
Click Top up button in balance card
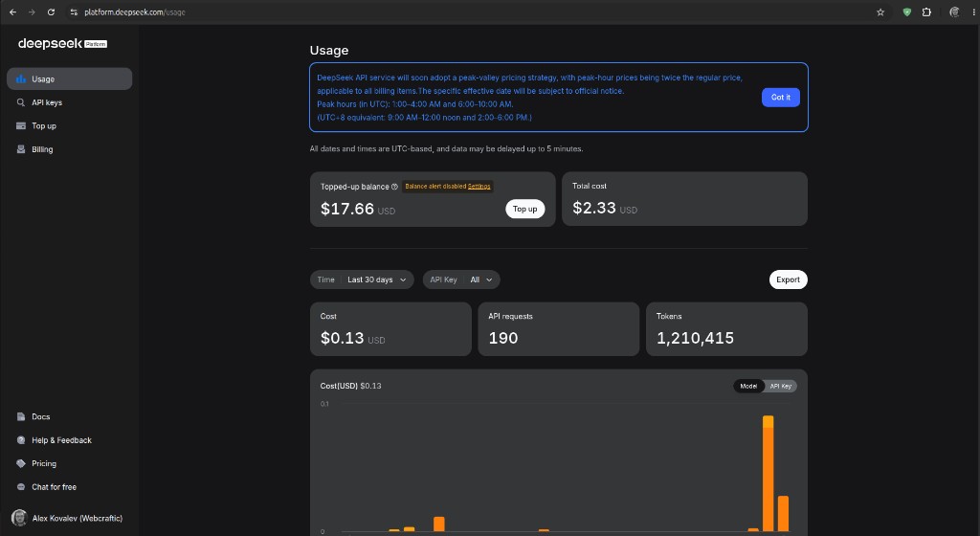[525, 209]
